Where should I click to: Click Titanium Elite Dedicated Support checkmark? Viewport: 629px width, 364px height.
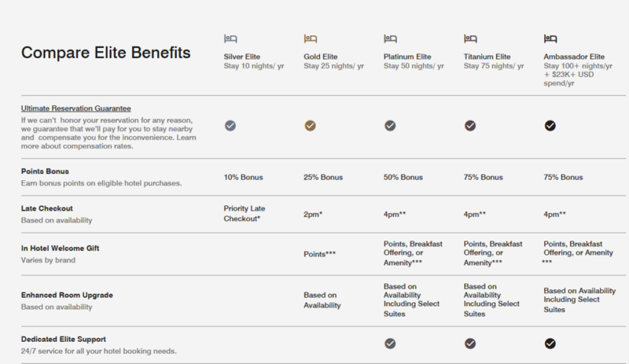[470, 344]
